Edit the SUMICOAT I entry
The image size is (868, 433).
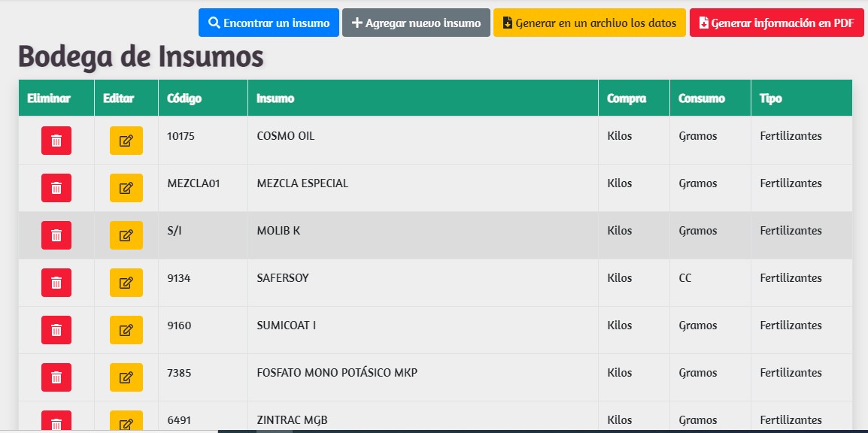[x=126, y=330]
